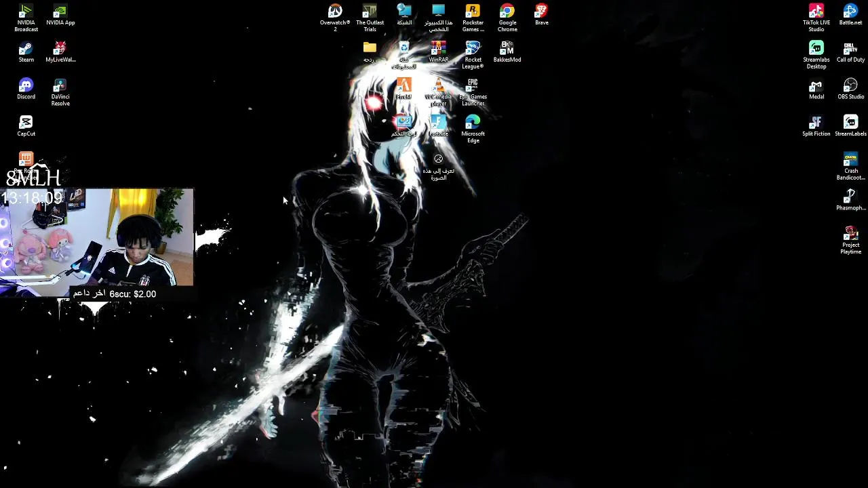The image size is (868, 488).
Task: Open the Network (الشبكة) desktop icon
Action: (404, 15)
